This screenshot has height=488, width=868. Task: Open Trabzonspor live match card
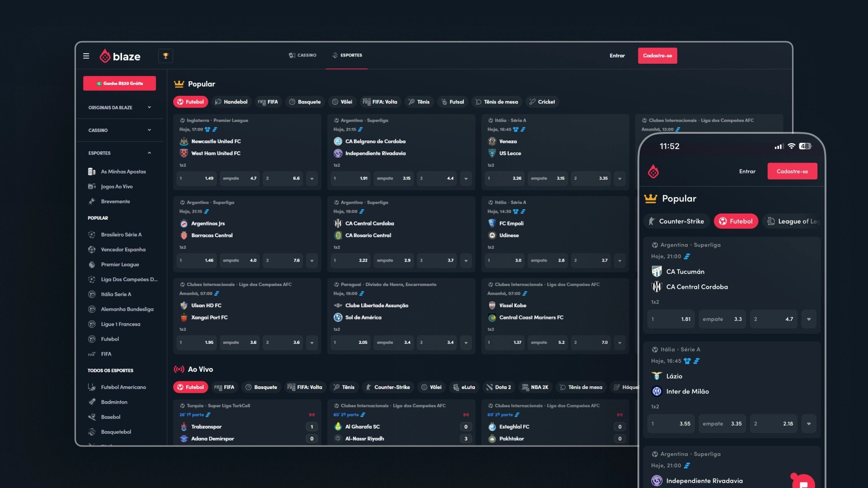(247, 422)
